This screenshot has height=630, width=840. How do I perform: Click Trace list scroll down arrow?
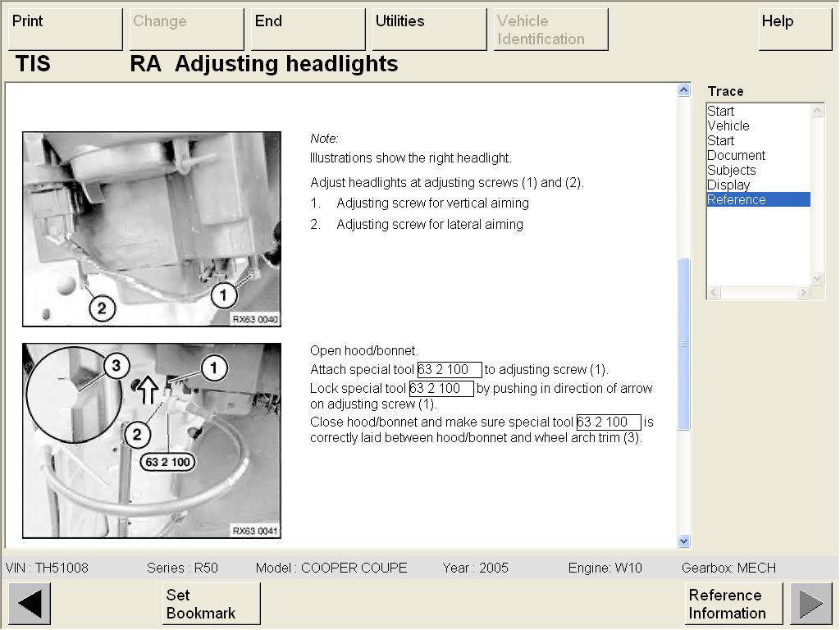point(818,278)
